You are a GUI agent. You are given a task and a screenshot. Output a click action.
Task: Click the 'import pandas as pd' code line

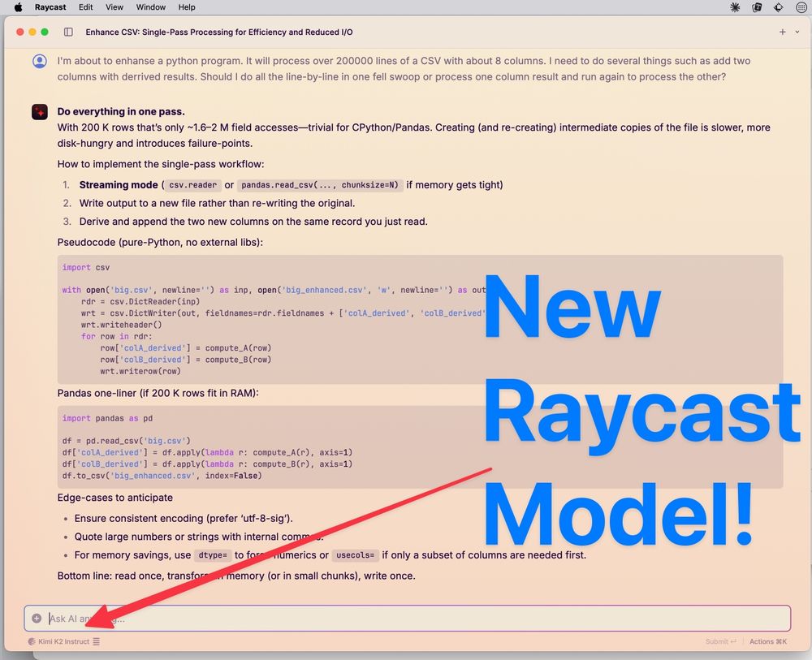click(x=107, y=418)
